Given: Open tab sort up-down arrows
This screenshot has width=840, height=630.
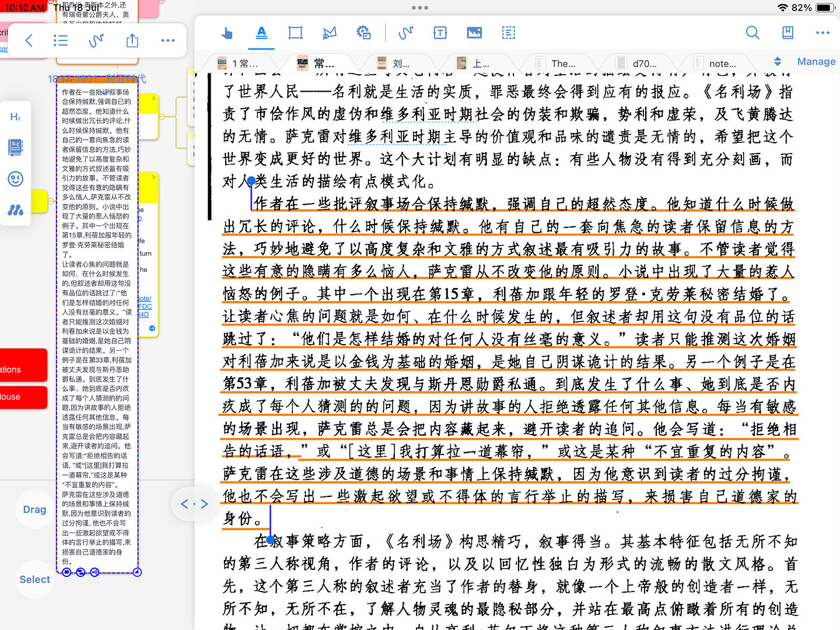Looking at the screenshot, I should coord(778,62).
